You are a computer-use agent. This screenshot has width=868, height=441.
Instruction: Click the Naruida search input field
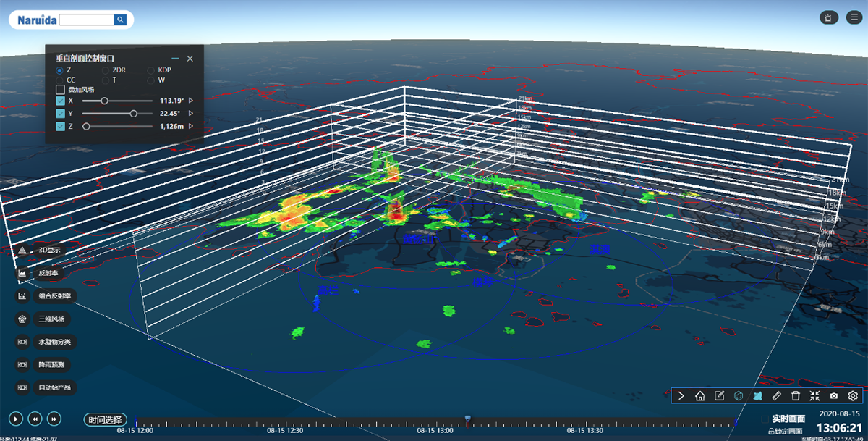tap(85, 20)
